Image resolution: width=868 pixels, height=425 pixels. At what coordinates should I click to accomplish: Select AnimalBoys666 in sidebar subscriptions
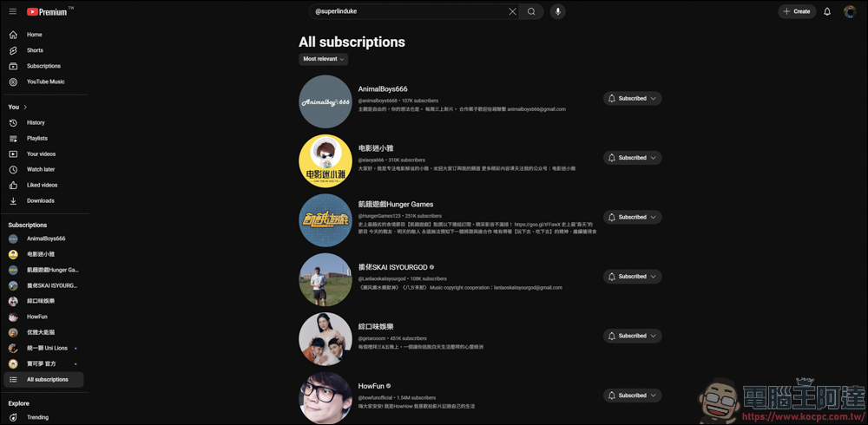[43, 239]
